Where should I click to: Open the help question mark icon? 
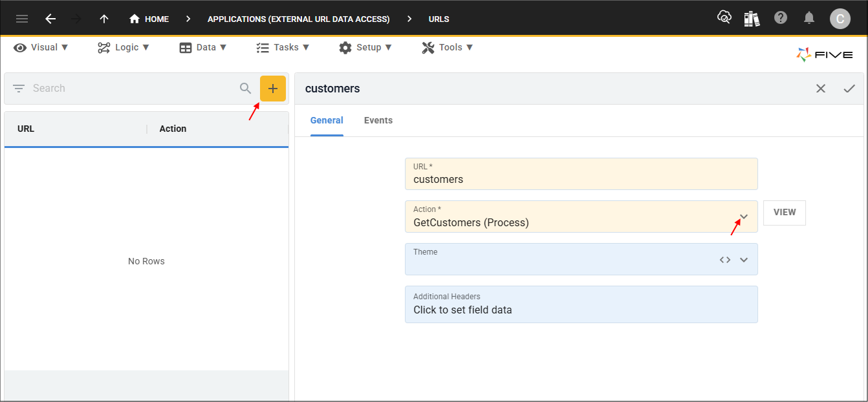coord(781,18)
